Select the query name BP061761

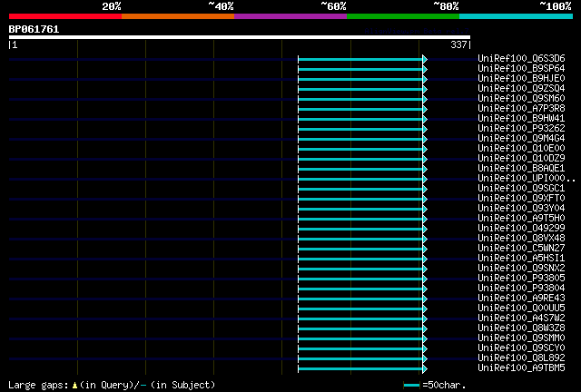pyautogui.click(x=34, y=29)
